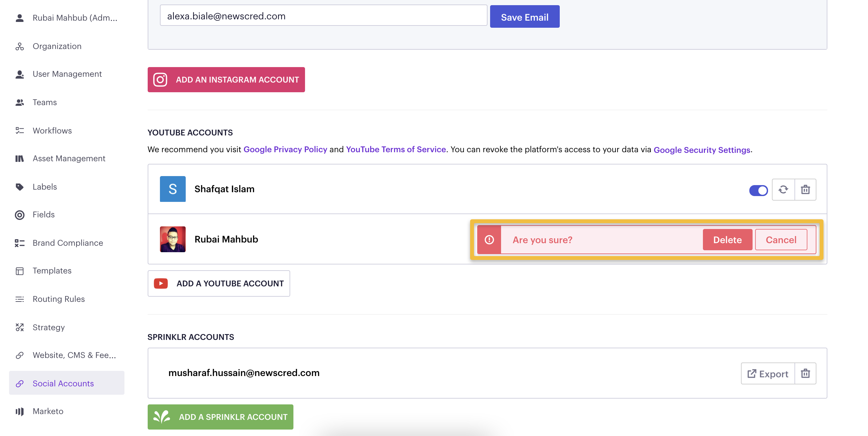This screenshot has width=868, height=436.
Task: Open Marketo settings
Action: tap(67, 411)
